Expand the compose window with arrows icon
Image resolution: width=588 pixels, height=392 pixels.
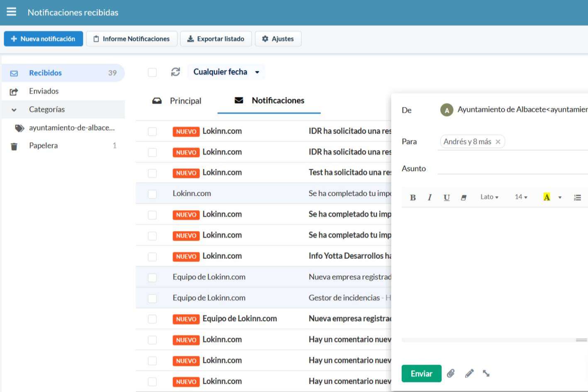point(486,373)
